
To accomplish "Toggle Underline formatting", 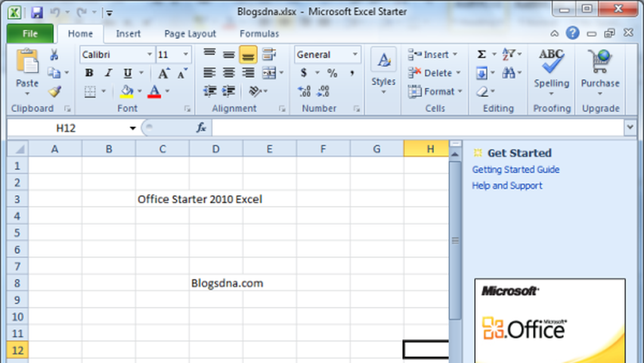I will [128, 73].
